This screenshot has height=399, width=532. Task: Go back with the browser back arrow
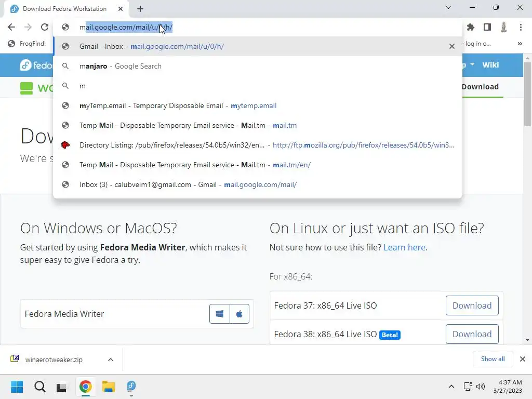coord(11,27)
